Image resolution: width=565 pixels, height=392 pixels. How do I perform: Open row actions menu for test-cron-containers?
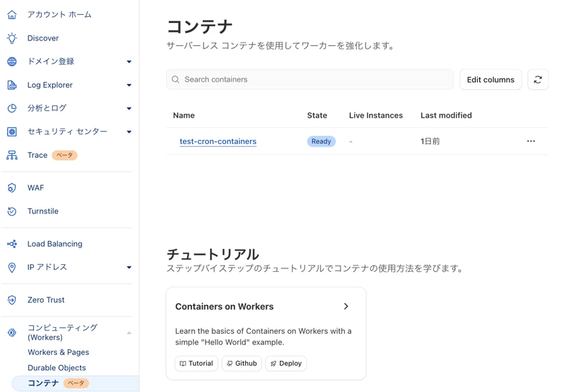point(531,141)
